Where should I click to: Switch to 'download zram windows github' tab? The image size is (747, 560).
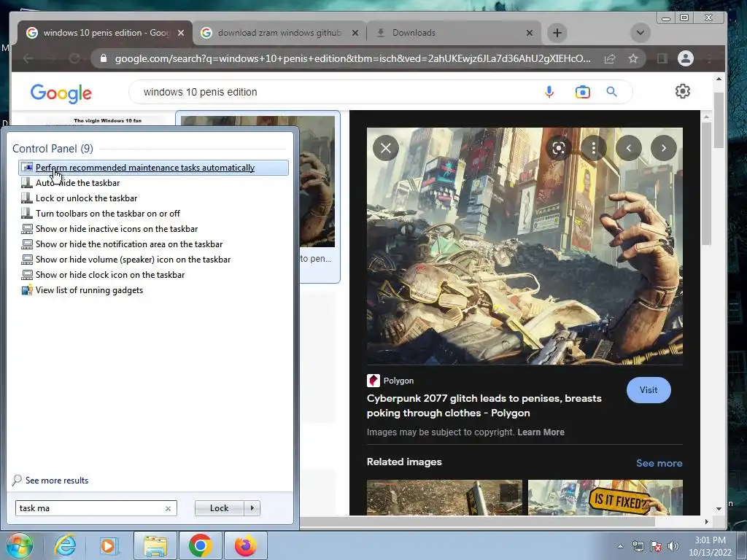(279, 33)
